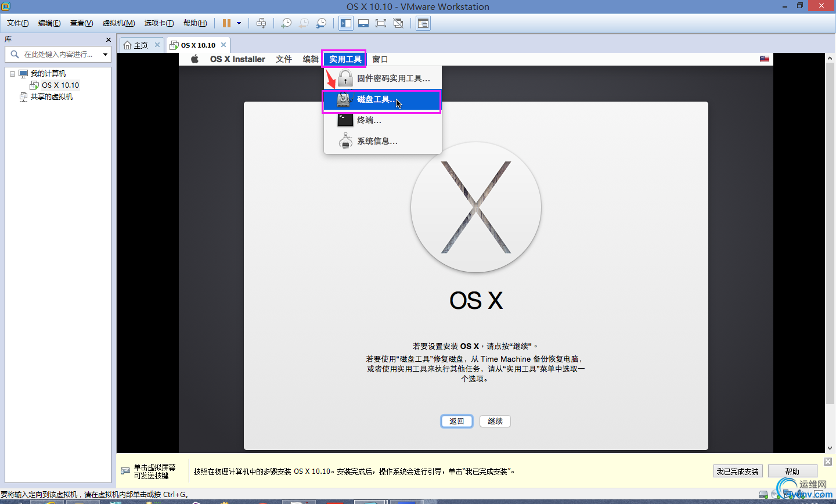Open the power options arrow next to pause

pyautogui.click(x=239, y=23)
